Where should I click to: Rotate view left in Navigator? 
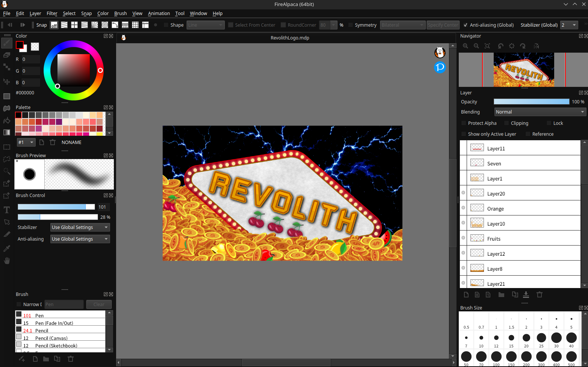500,46
